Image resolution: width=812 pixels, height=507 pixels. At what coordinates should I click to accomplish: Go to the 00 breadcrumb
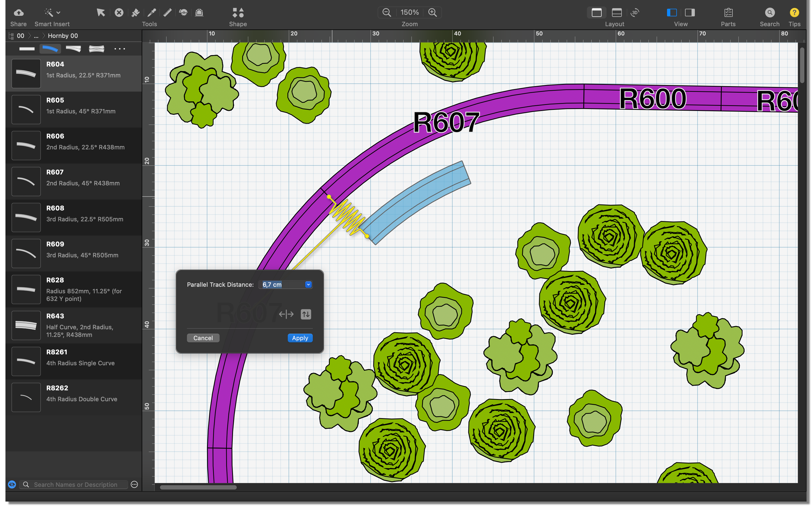pyautogui.click(x=20, y=36)
